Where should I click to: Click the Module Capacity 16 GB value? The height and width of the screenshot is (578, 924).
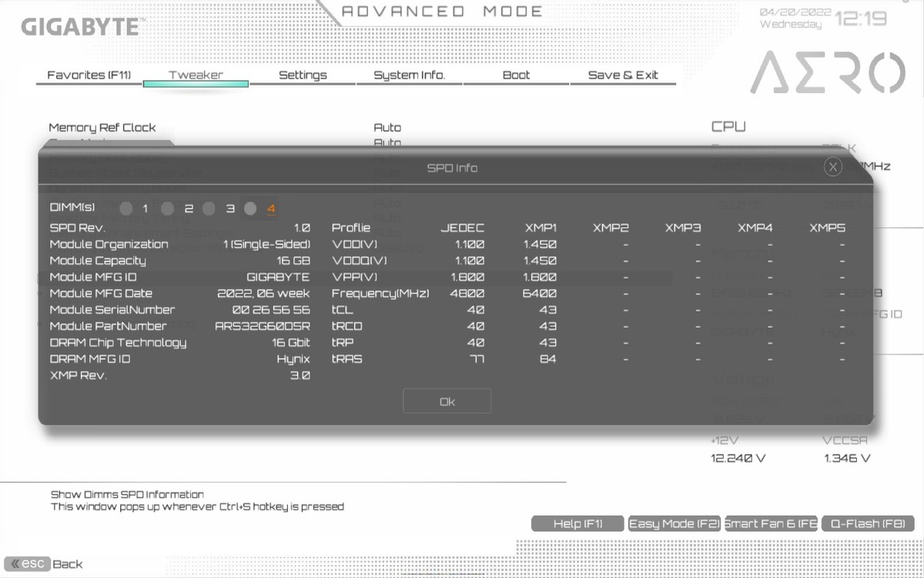click(293, 260)
